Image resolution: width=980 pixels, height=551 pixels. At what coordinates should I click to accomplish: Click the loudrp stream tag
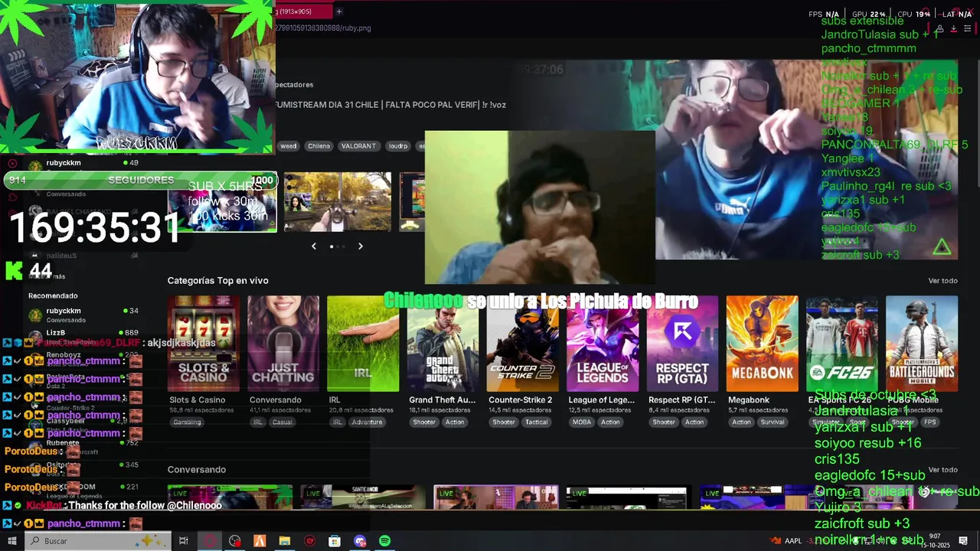pos(398,145)
